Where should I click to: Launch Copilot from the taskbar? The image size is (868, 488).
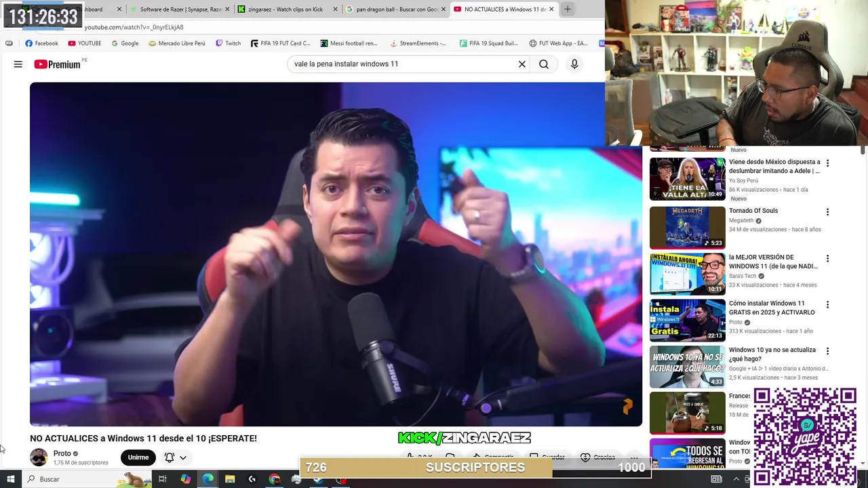(x=186, y=479)
